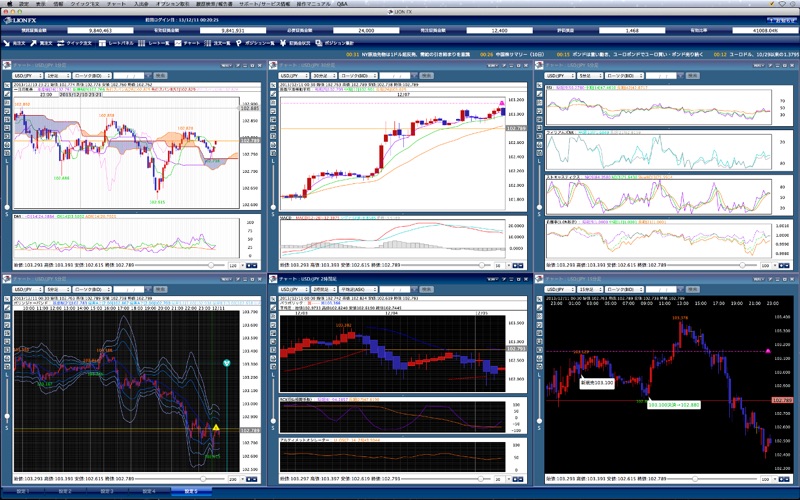Open USD/JPY pair dropdown in RSI 5分足 chart
Screen dimensions: 800x500
pyautogui.click(x=560, y=76)
